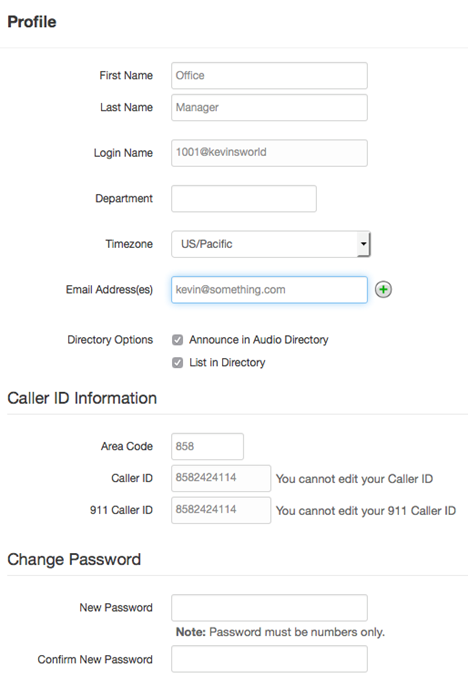This screenshot has width=468, height=688.
Task: Focus the New Password field
Action: [x=269, y=608]
